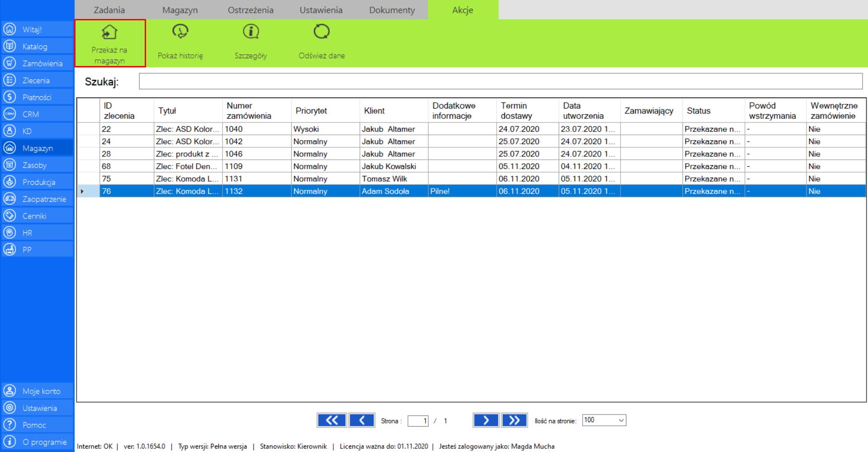Open the HR sidebar icon
This screenshot has width=868, height=452.
coord(9,233)
